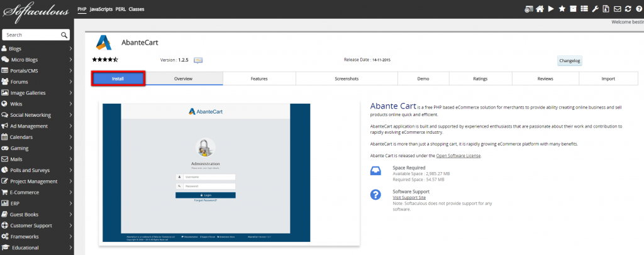The image size is (644, 255).
Task: Open the help question mark icon
Action: (x=639, y=9)
